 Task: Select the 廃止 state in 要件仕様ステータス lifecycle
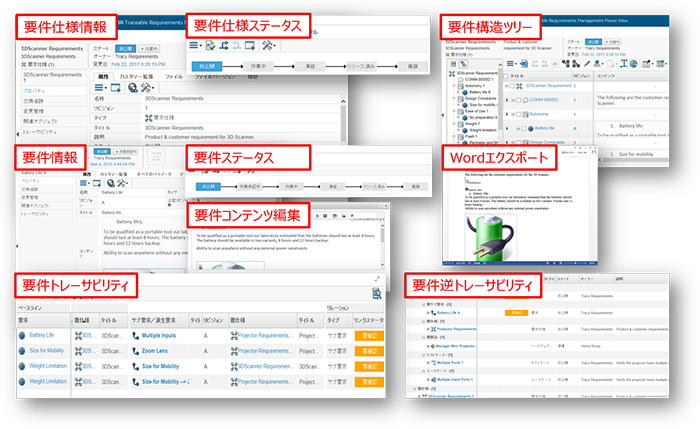tap(412, 67)
